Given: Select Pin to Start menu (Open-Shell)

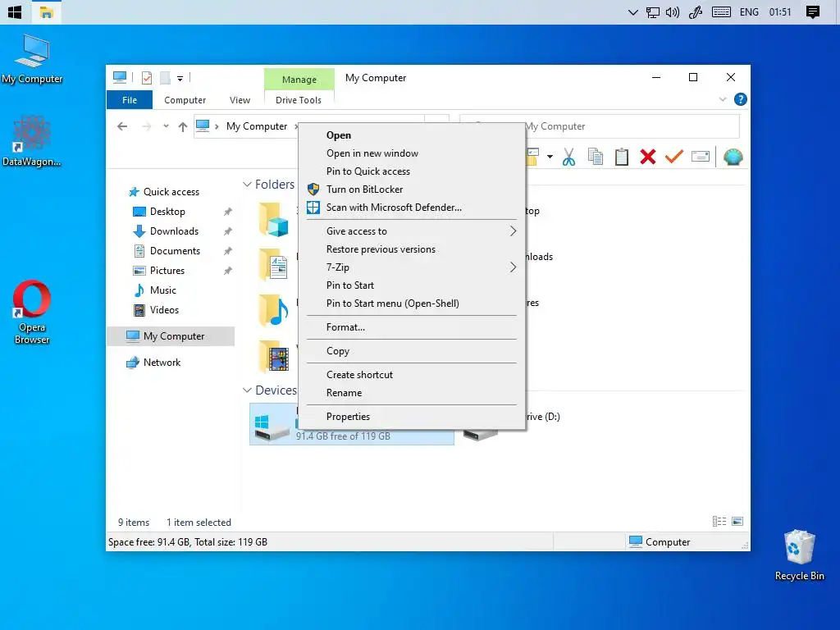Looking at the screenshot, I should pos(412,304).
